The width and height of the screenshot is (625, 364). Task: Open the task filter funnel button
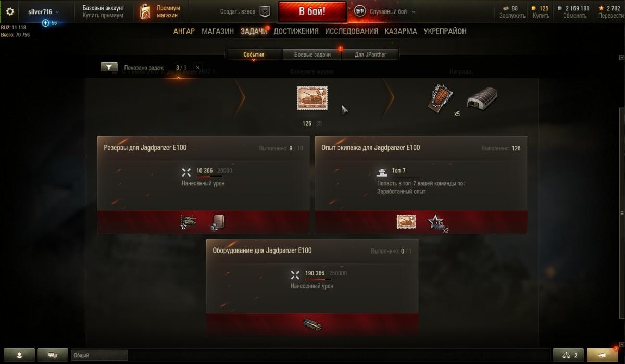109,67
